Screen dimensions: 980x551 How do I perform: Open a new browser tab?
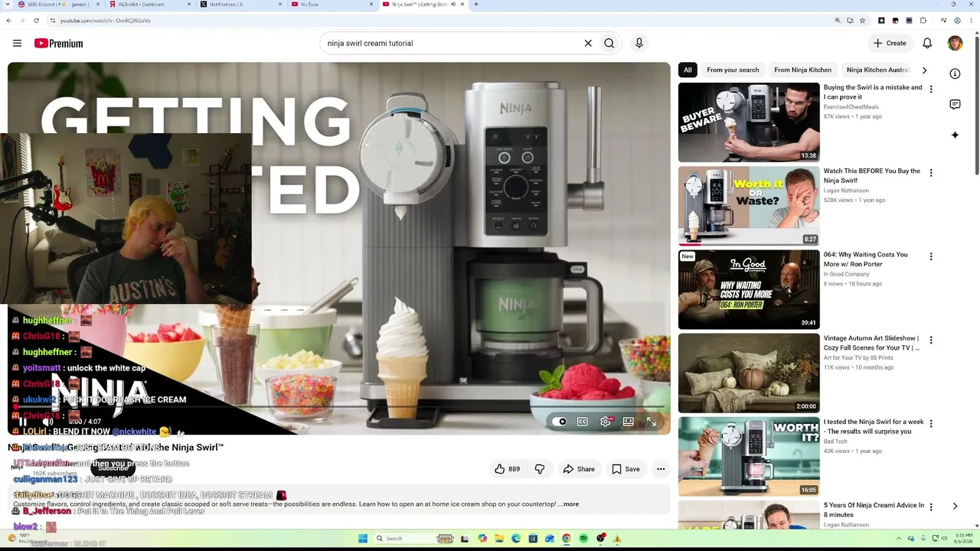click(475, 5)
